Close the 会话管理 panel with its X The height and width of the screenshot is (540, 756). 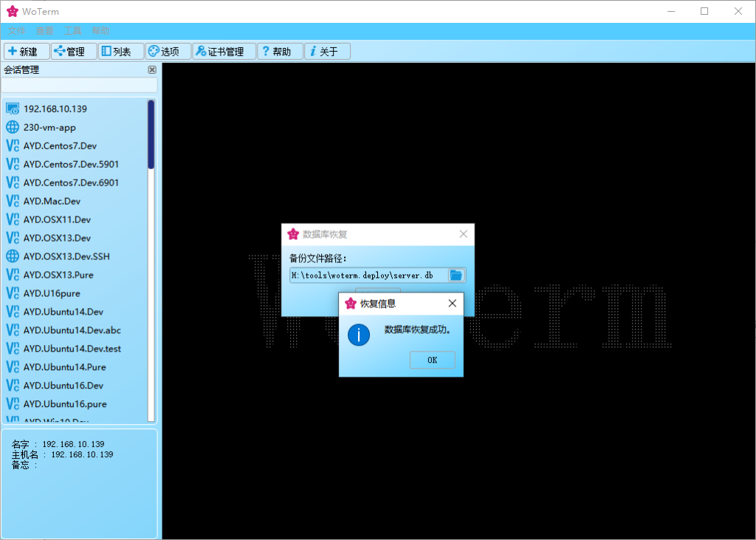click(x=152, y=69)
